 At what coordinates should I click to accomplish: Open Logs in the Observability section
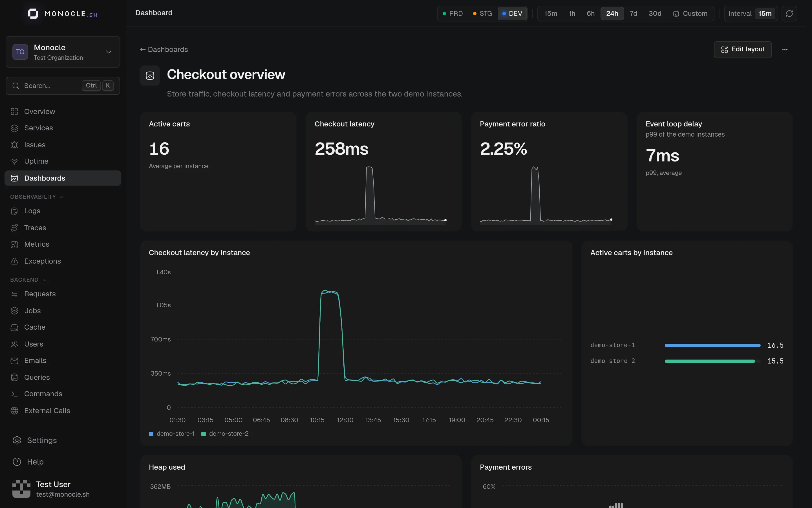pyautogui.click(x=63, y=211)
